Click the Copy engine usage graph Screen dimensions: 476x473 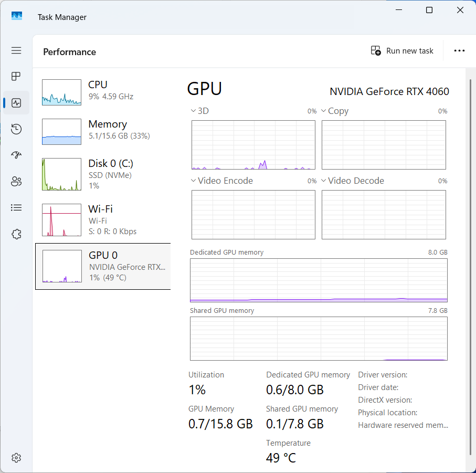[384, 145]
